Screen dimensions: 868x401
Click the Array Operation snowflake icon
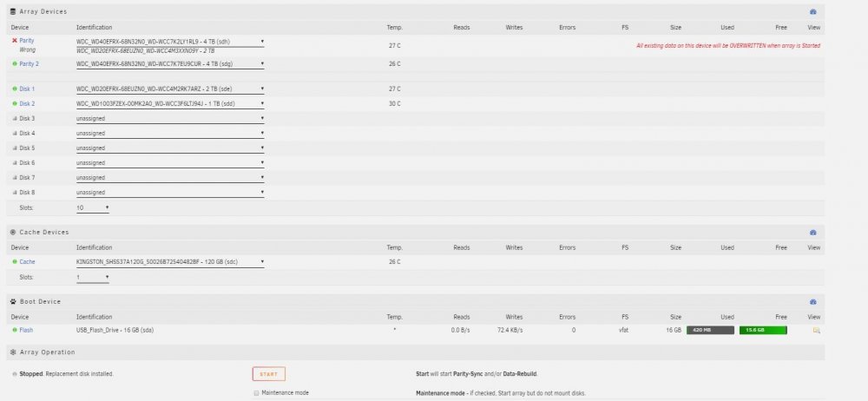coord(13,352)
